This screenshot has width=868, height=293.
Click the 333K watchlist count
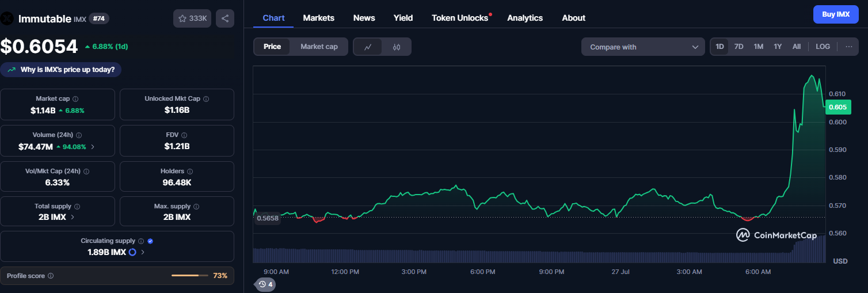[198, 18]
